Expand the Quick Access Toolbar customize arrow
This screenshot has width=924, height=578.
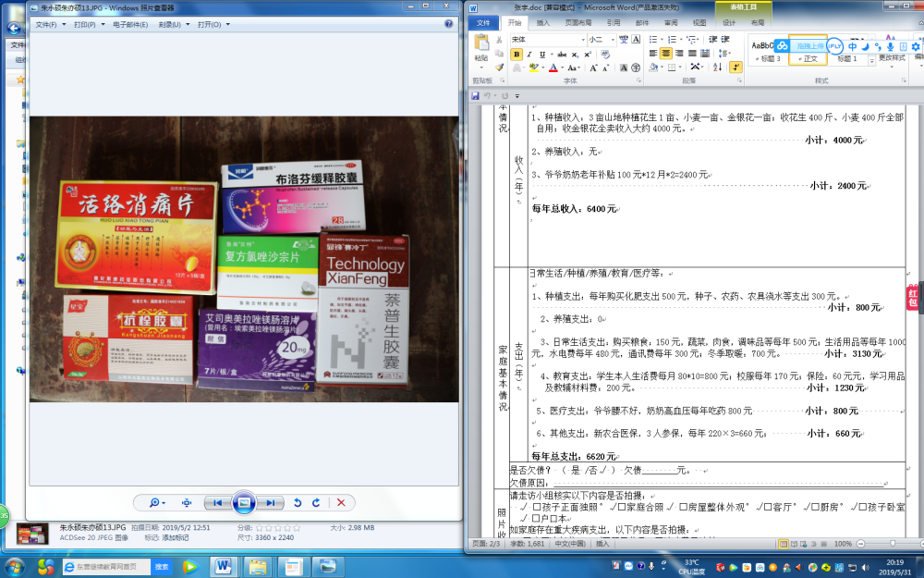click(517, 95)
